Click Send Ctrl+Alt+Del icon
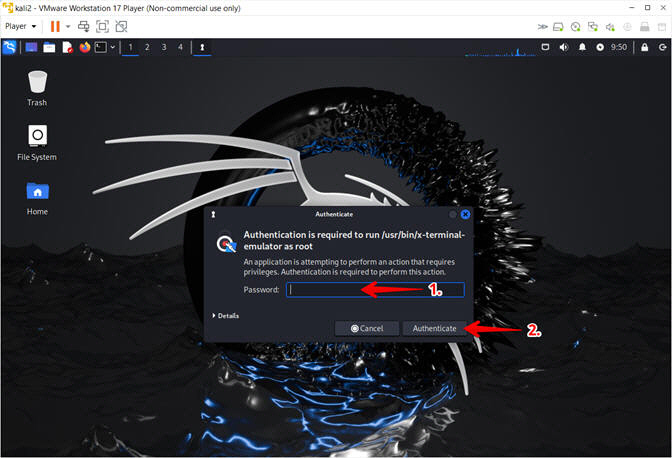 coord(84,27)
